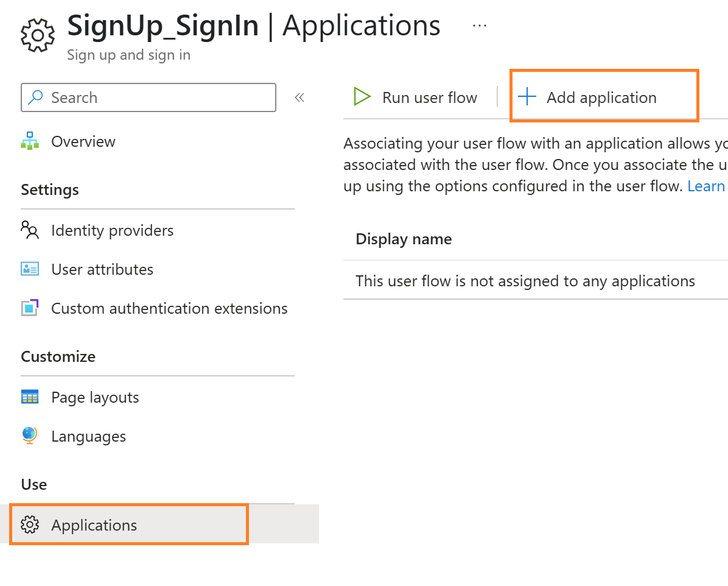The height and width of the screenshot is (586, 728).
Task: Click the Applications gear icon in sidebar
Action: (x=30, y=524)
